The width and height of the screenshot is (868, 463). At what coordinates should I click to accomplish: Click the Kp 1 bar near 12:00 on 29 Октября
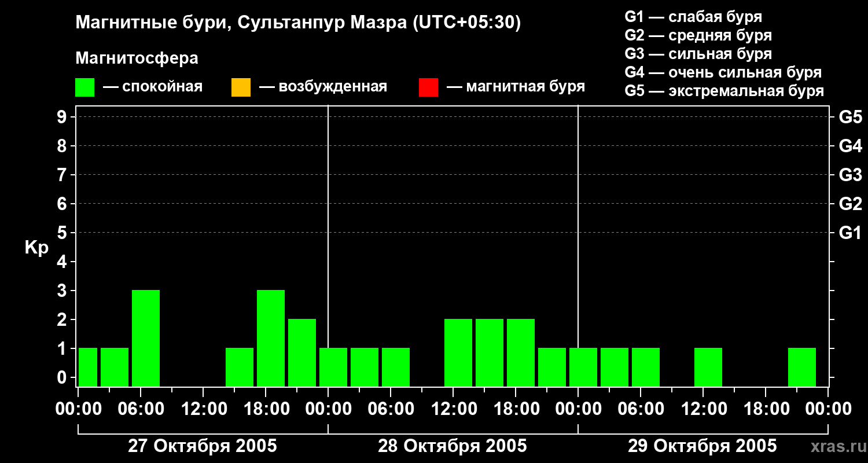click(x=708, y=367)
